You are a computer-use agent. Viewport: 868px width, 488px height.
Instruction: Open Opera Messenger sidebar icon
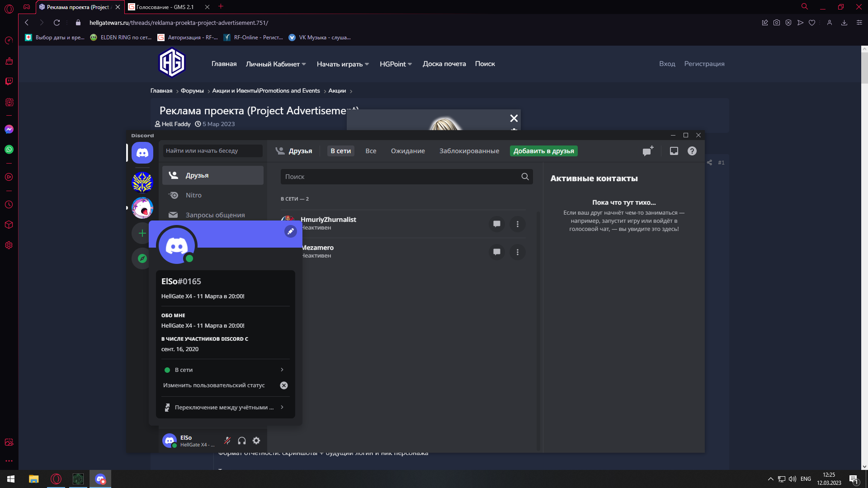[9, 129]
